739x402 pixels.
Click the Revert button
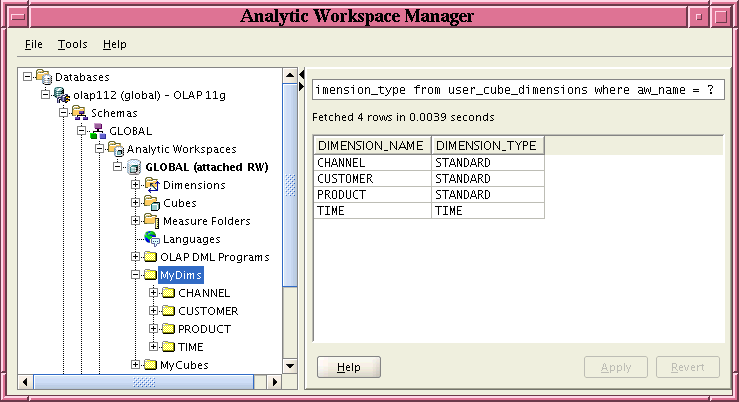pos(688,367)
